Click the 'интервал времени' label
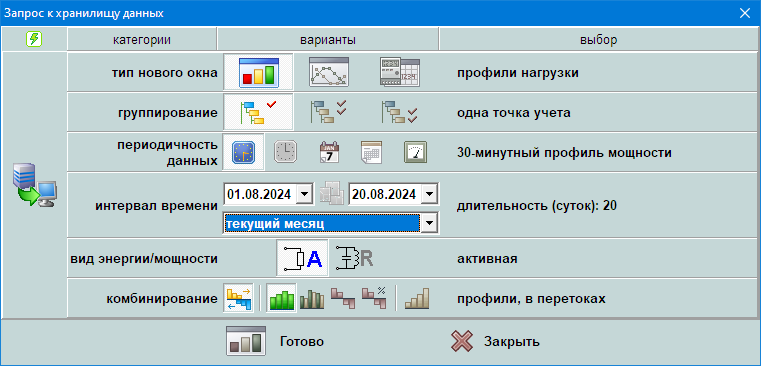The image size is (761, 366). click(157, 206)
